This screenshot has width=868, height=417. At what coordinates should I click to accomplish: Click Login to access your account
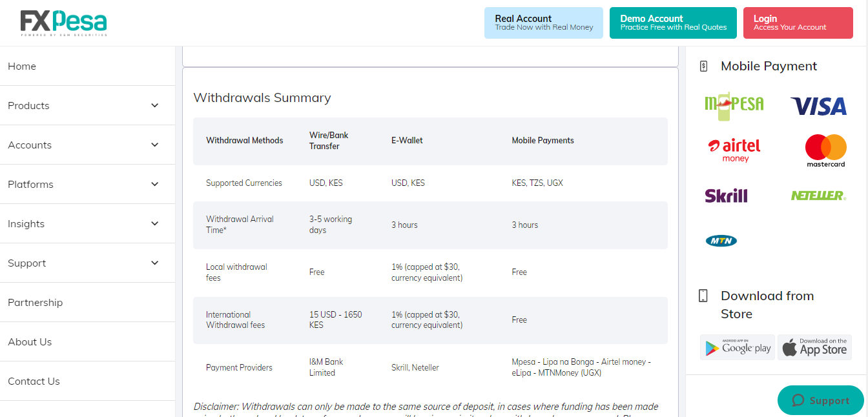click(798, 23)
